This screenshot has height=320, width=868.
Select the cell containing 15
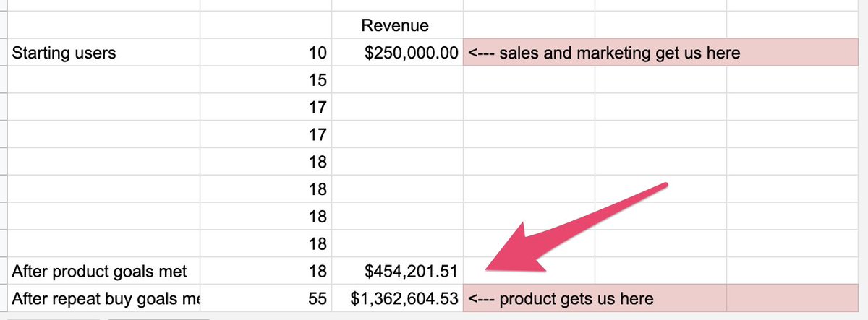[265, 80]
